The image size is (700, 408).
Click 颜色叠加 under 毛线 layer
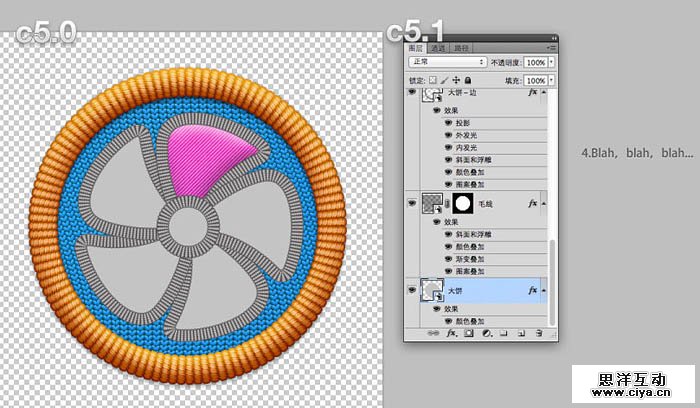pyautogui.click(x=470, y=246)
